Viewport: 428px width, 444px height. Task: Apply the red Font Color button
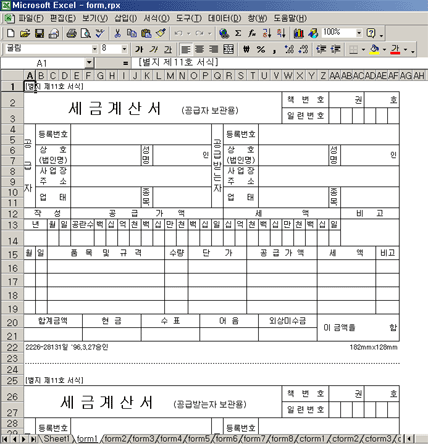(395, 50)
